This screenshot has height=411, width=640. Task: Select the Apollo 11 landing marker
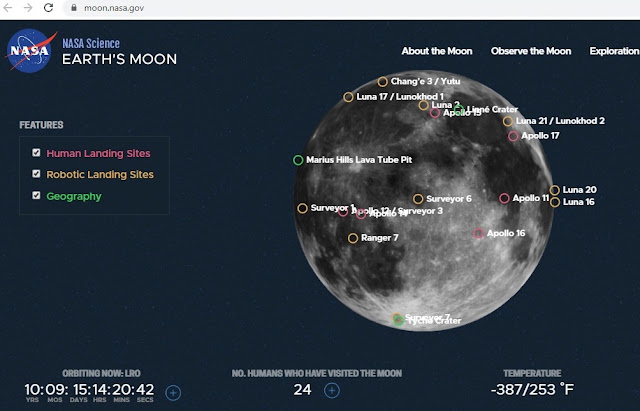[504, 198]
